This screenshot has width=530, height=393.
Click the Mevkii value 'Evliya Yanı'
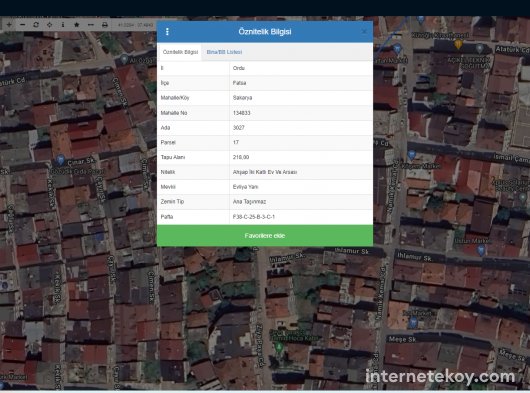245,187
